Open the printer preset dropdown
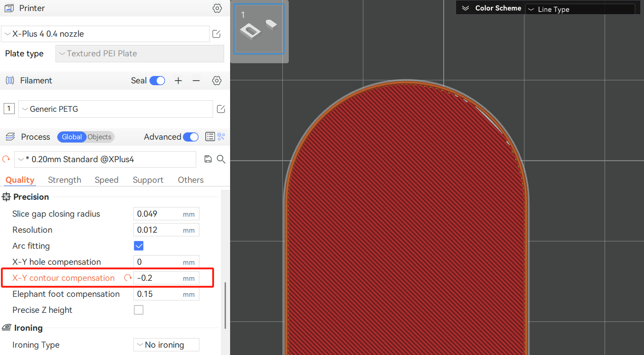 pos(105,34)
